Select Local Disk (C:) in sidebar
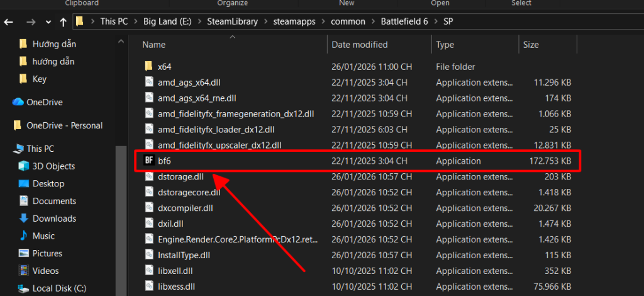This screenshot has height=296, width=644. click(59, 288)
